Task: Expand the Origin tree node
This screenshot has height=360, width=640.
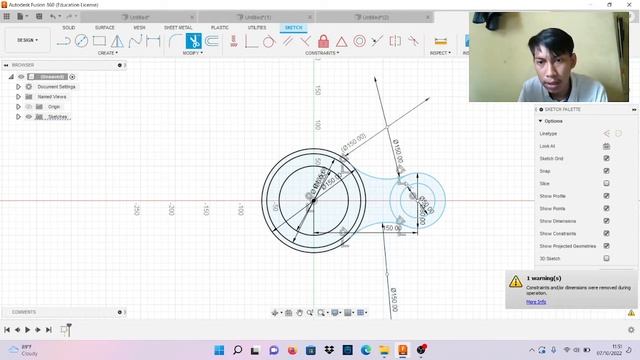Action: 18,107
